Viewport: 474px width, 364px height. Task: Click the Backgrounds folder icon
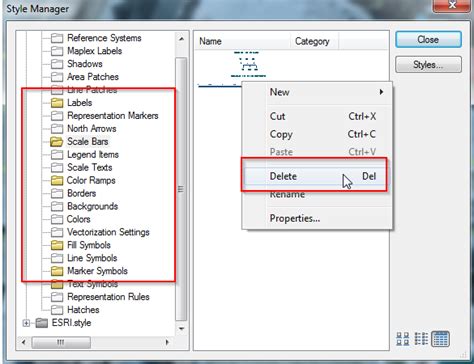click(x=57, y=206)
